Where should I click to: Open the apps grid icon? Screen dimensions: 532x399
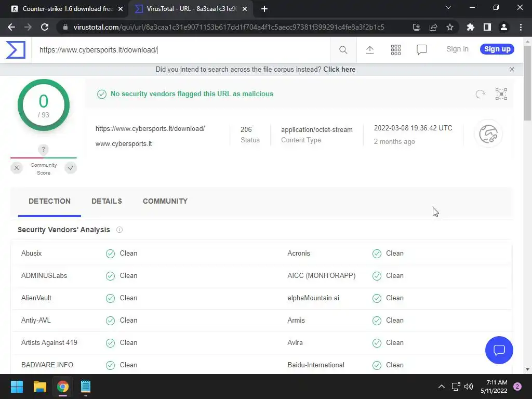click(x=395, y=50)
